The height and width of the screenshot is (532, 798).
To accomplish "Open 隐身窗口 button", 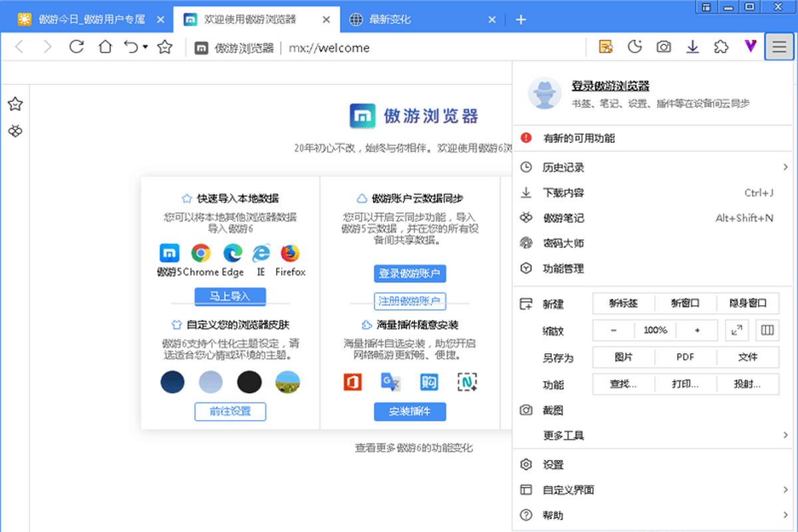I will (748, 303).
